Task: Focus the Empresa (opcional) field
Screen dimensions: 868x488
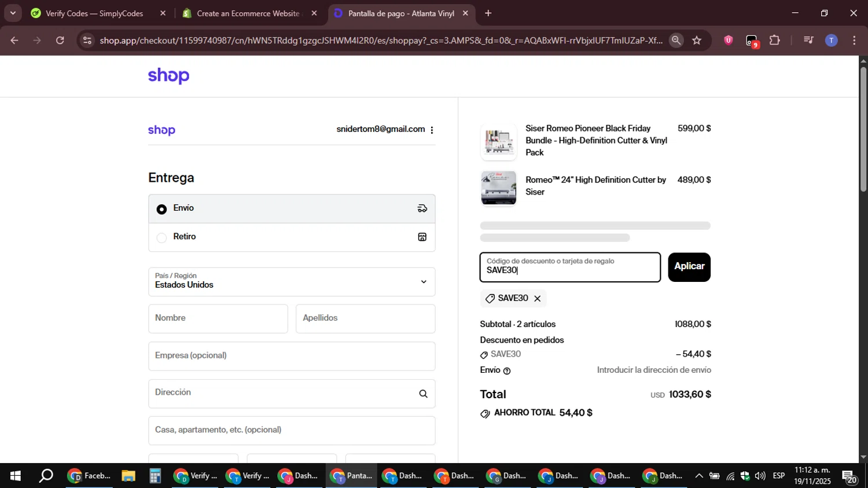Action: 292,356
